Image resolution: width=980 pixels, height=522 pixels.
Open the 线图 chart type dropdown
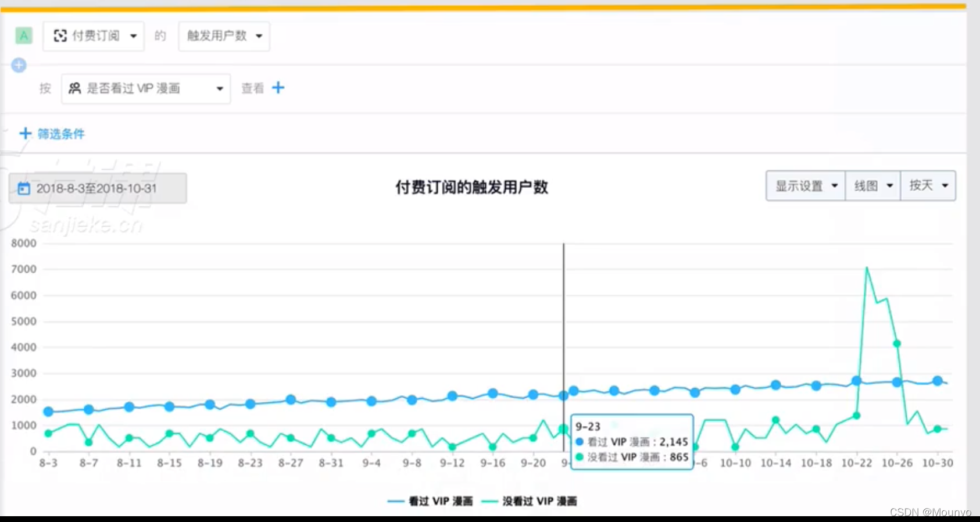tap(873, 185)
